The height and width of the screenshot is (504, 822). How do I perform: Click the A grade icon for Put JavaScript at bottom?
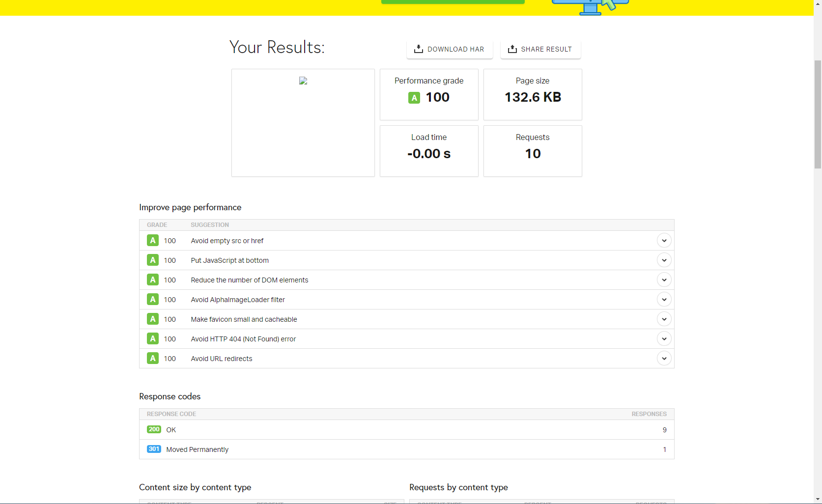click(153, 260)
